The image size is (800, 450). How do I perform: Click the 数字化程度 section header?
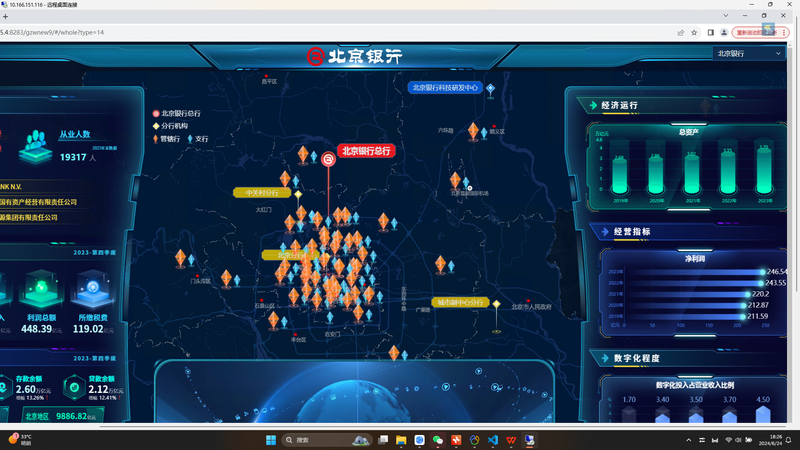click(x=637, y=358)
